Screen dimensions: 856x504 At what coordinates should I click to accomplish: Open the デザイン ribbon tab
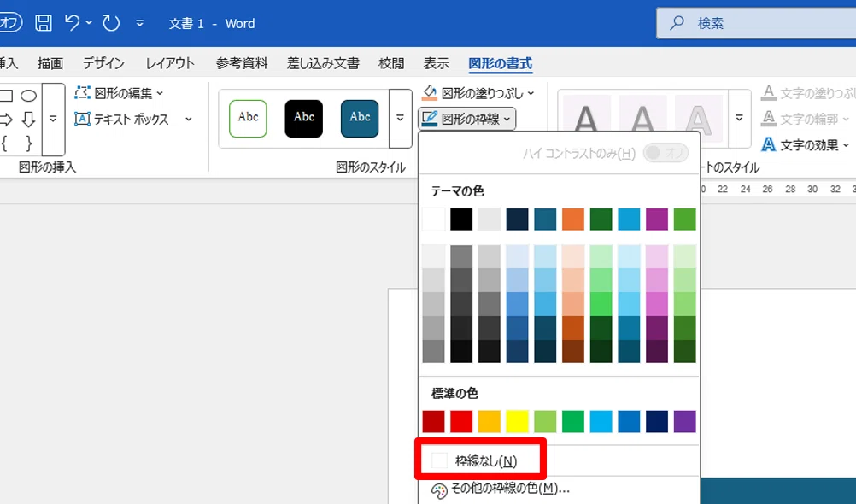103,63
